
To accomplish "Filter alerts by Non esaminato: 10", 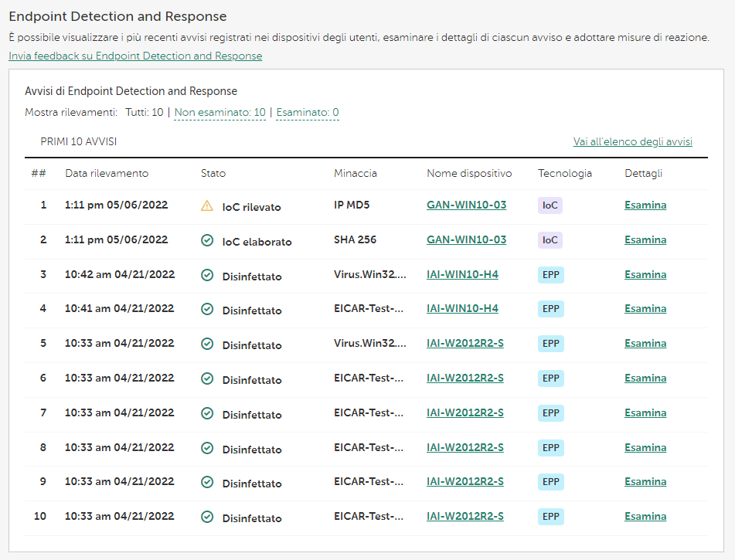I will (219, 113).
